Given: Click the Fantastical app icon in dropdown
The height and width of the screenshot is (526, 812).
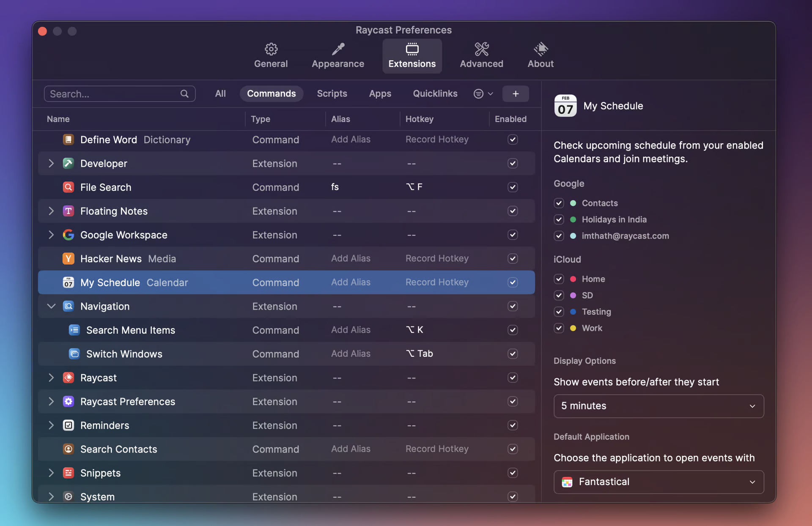Looking at the screenshot, I should (x=567, y=482).
